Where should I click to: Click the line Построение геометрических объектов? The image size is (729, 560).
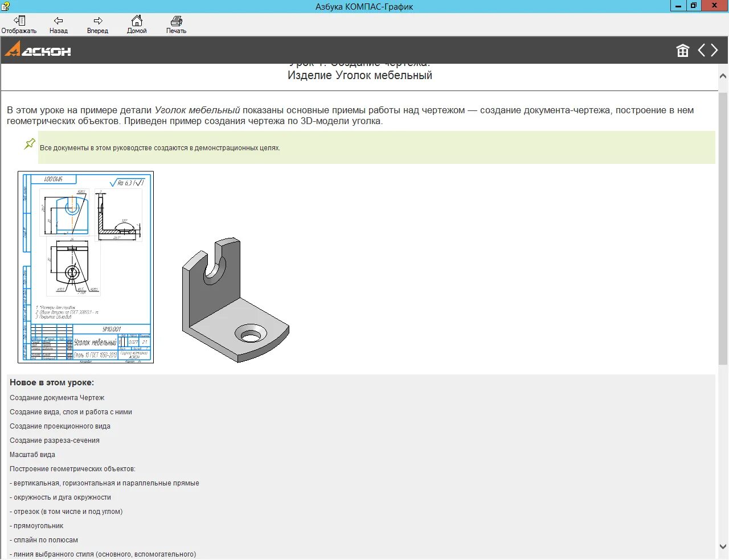(72, 469)
